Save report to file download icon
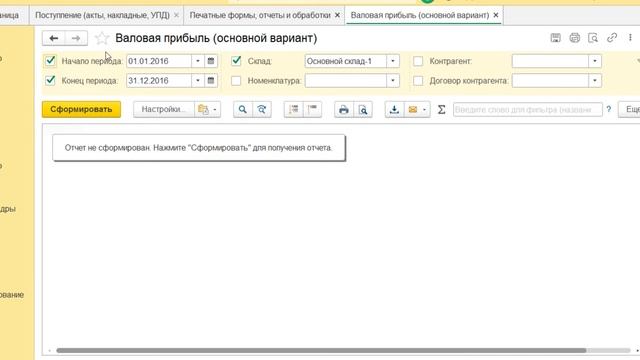This screenshot has height=360, width=640. click(394, 109)
